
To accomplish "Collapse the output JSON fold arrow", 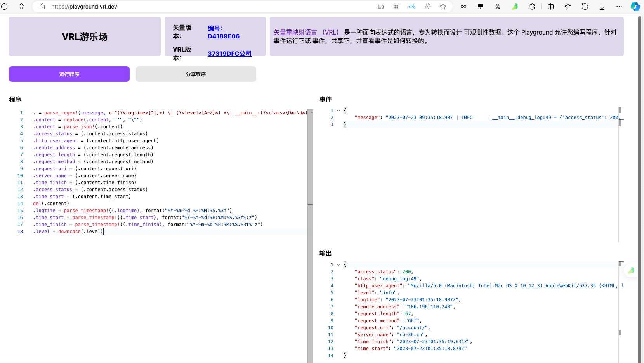I will point(338,265).
